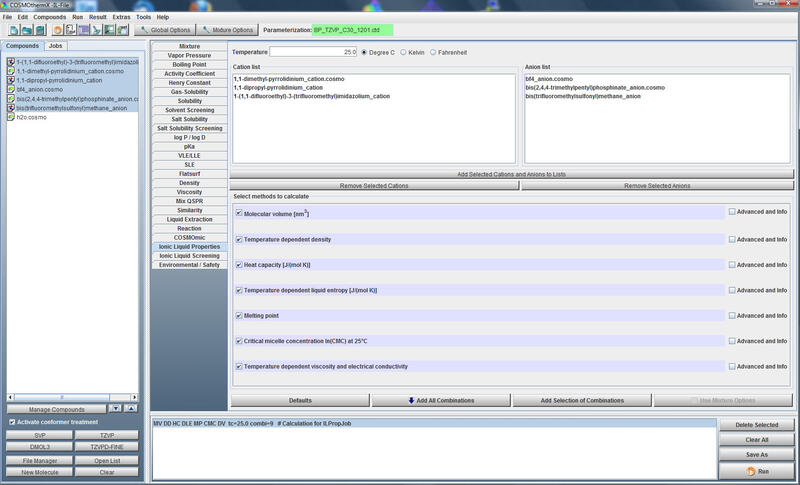Uncheck the Melting point method checkbox
The width and height of the screenshot is (800, 485).
pos(239,315)
